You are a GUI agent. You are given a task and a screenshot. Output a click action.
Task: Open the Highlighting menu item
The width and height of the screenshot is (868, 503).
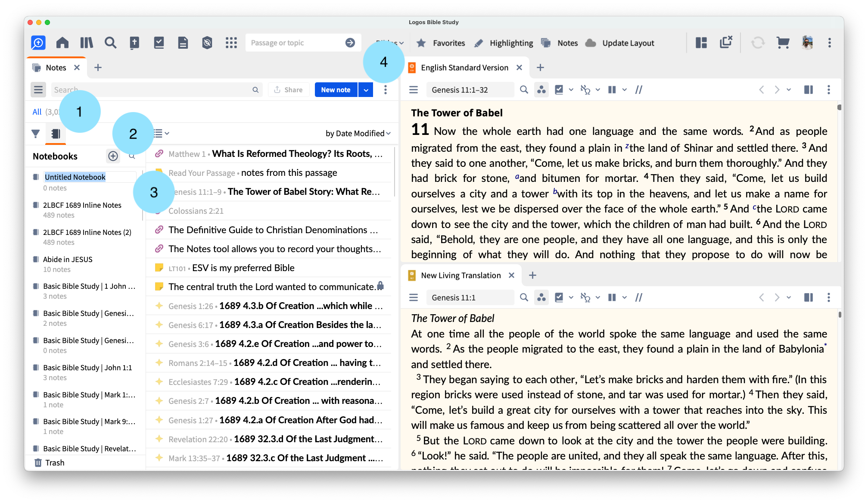pos(511,43)
